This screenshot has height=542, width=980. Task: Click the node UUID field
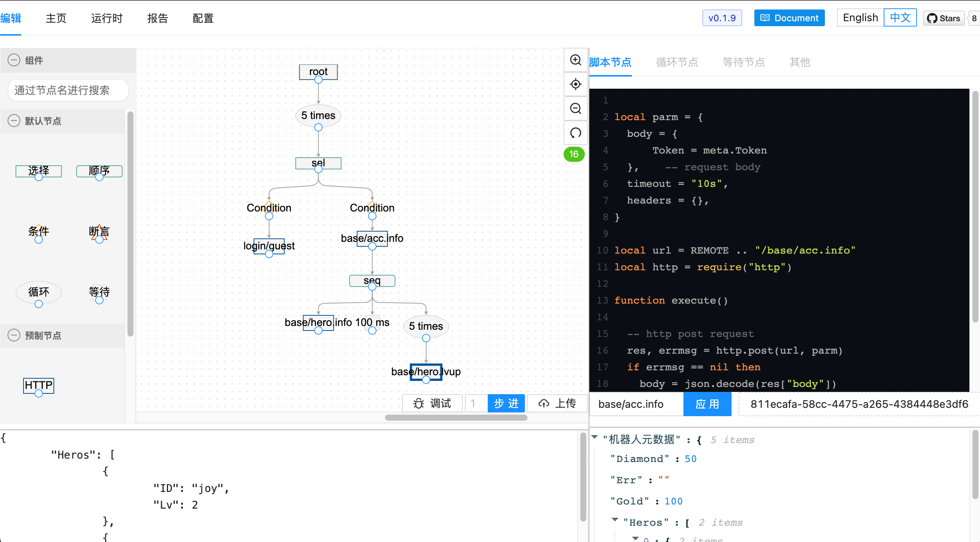pyautogui.click(x=859, y=404)
